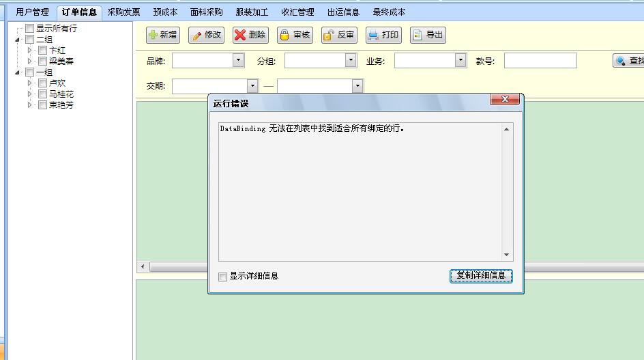Collapse the 二组 tree node

pos(18,40)
